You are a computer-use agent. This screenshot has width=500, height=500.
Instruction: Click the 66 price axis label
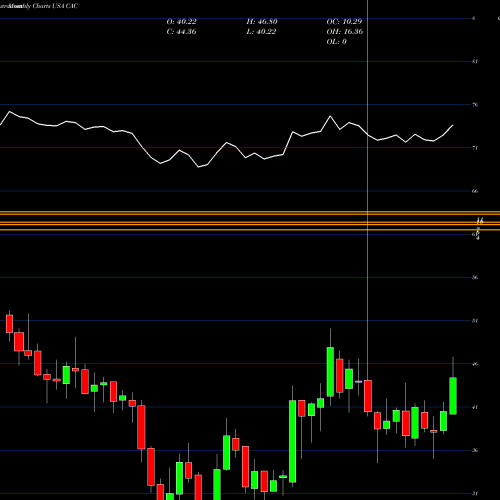[x=475, y=191]
